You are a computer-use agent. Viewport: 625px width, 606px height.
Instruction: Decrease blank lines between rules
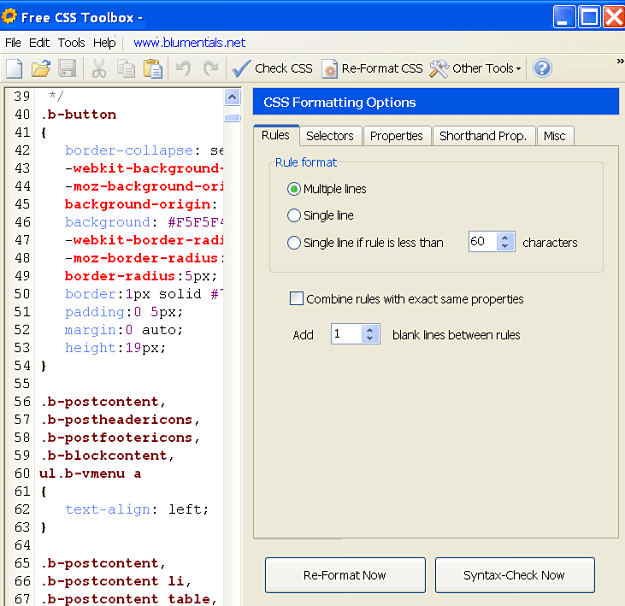pos(370,338)
